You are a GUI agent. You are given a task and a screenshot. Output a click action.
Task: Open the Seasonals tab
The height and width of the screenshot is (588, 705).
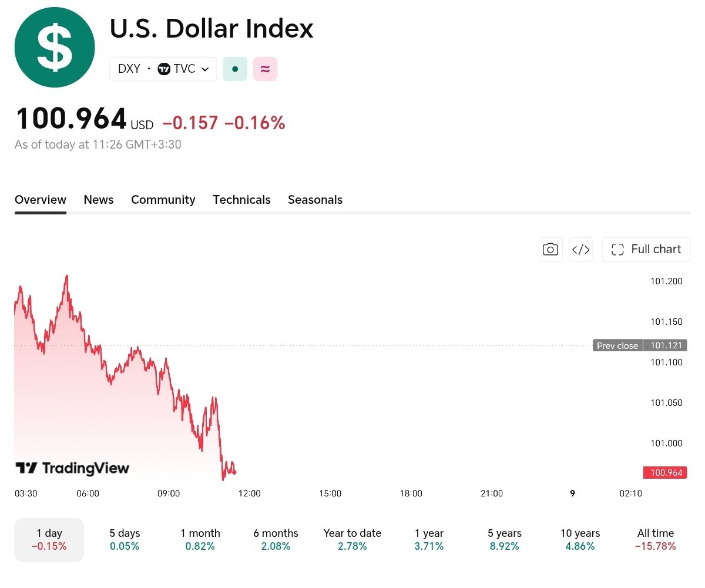[315, 200]
